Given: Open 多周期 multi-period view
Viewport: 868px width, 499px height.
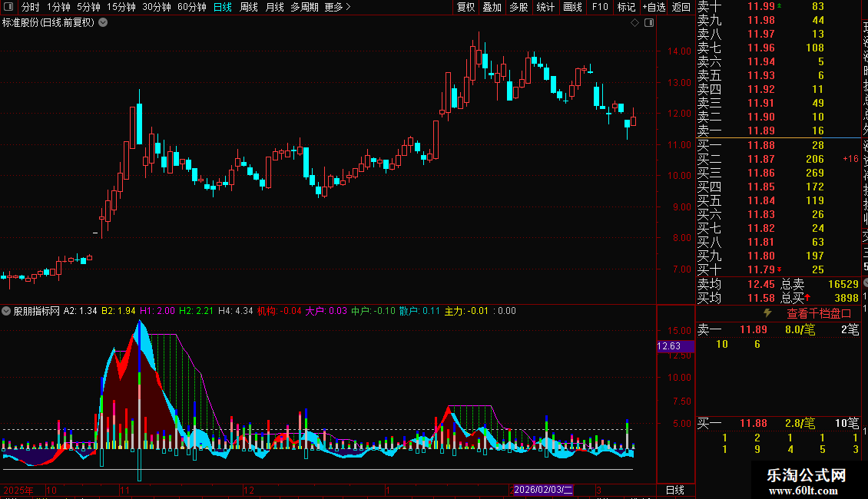Looking at the screenshot, I should [304, 7].
